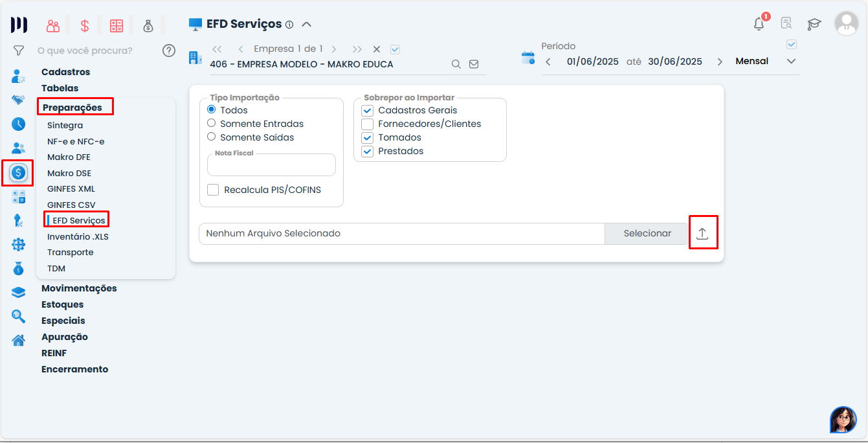The height and width of the screenshot is (443, 868).
Task: Open the virtual assistant avatar
Action: coord(843,420)
